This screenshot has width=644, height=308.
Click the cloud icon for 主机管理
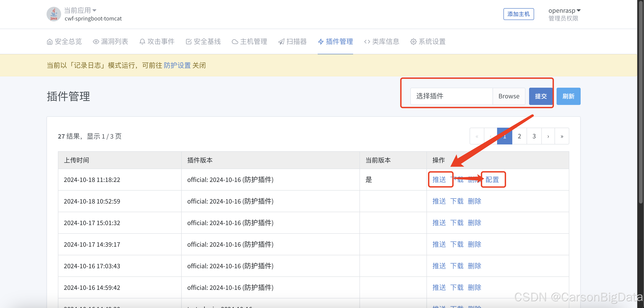click(235, 42)
